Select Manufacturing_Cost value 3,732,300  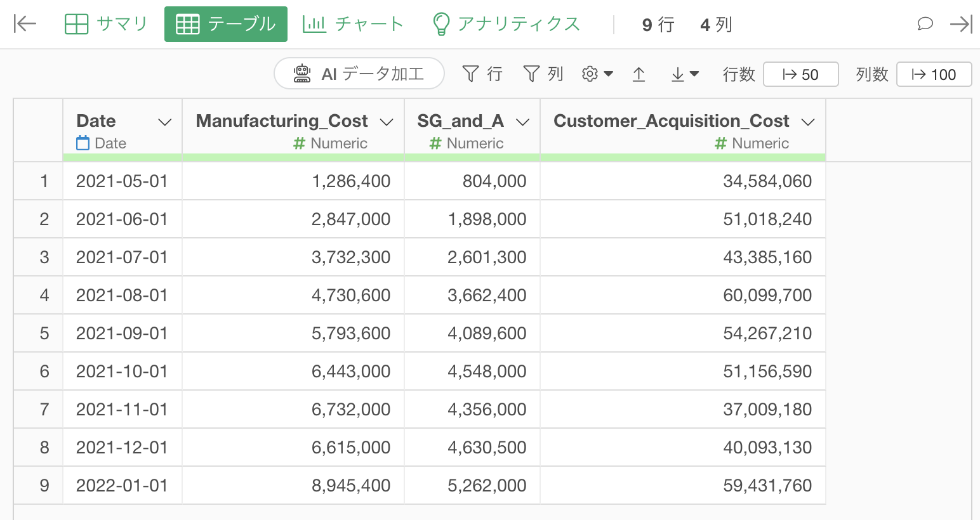[x=293, y=257]
